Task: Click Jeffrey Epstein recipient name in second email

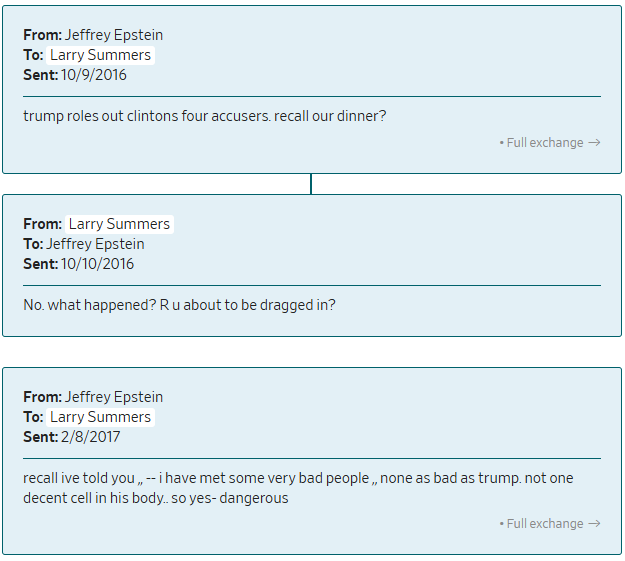Action: pos(95,244)
